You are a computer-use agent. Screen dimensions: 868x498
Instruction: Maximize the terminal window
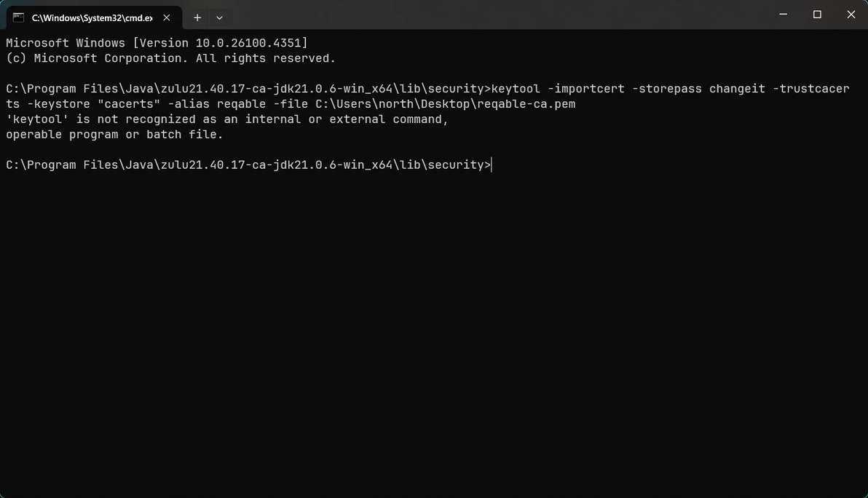pyautogui.click(x=817, y=15)
